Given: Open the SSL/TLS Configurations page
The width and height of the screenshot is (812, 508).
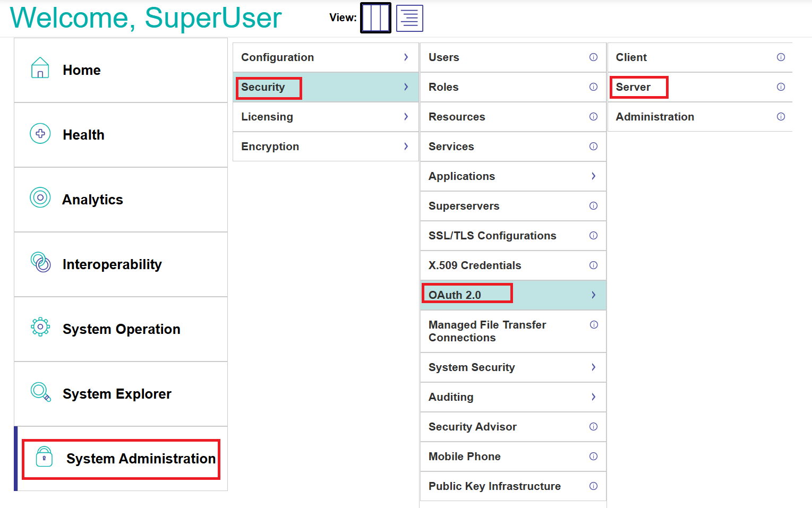Looking at the screenshot, I should pos(492,236).
